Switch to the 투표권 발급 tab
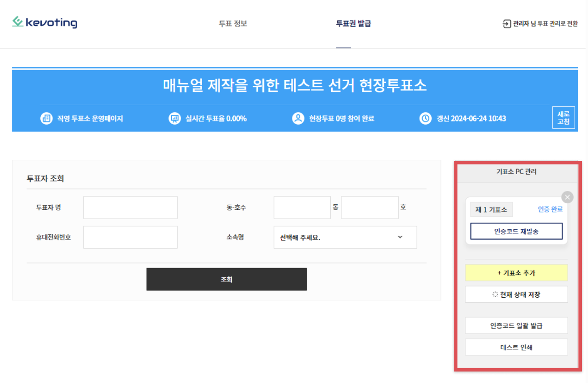588x383 pixels. point(353,23)
